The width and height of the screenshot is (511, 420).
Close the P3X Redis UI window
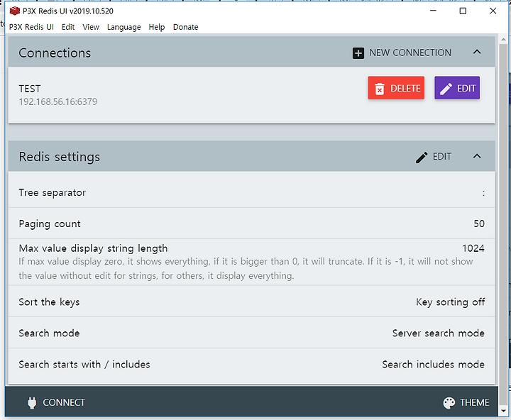493,11
